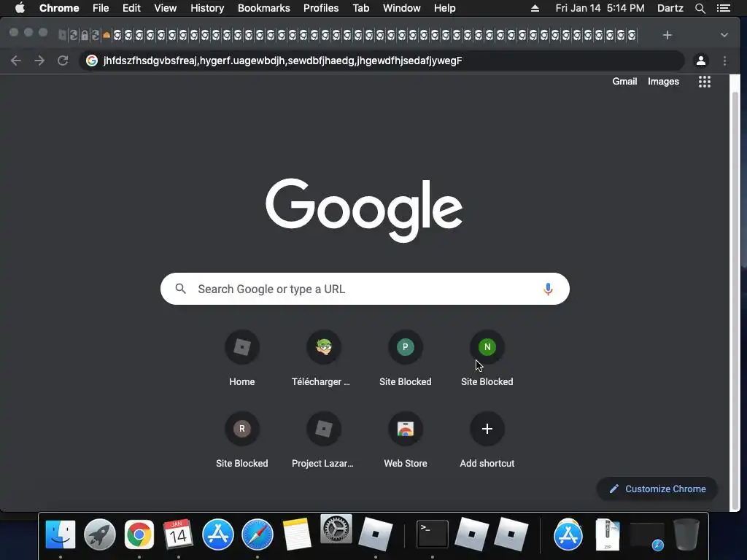Open the Chrome profile avatar button

coord(701,61)
